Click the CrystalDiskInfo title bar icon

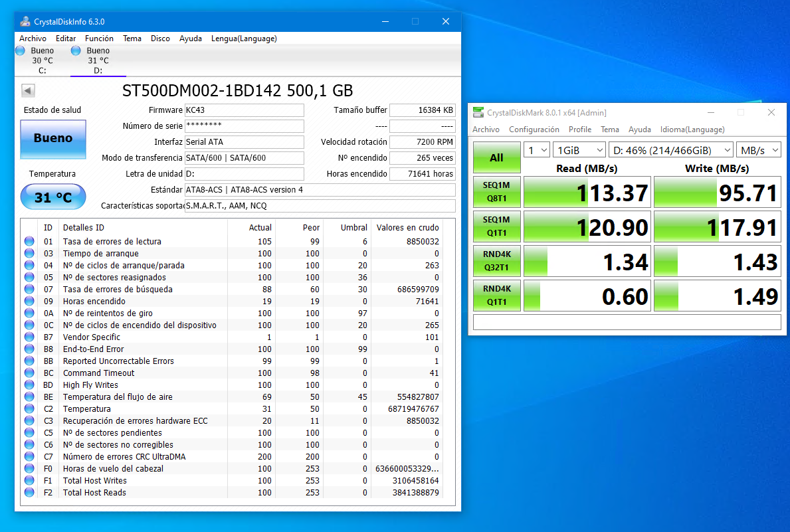[25, 21]
